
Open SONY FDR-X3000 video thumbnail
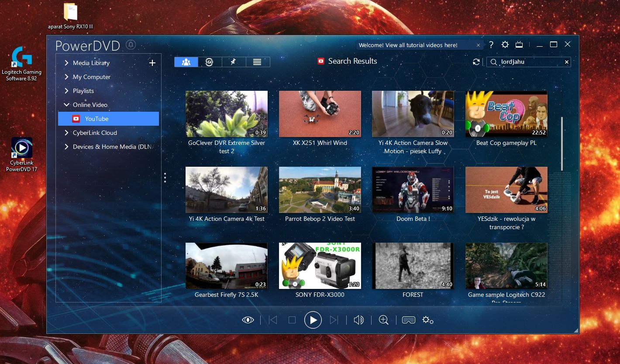coord(320,266)
